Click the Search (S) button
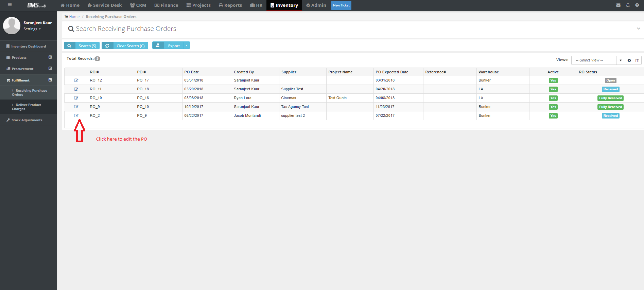644x290 pixels. 82,46
